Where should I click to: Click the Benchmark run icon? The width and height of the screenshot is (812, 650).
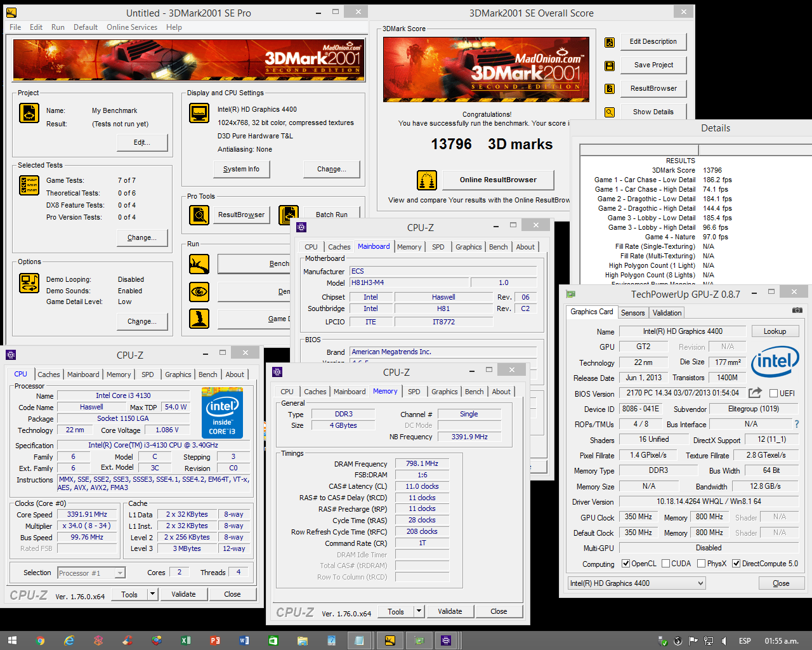coord(199,264)
